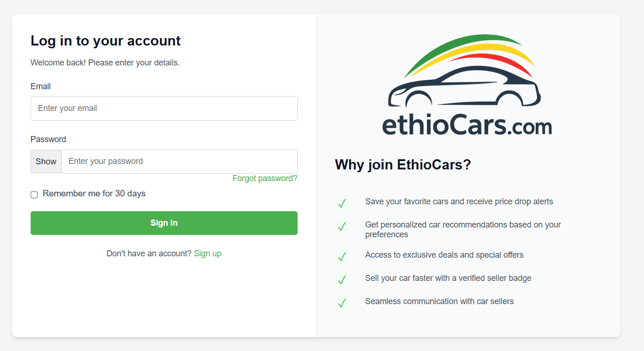The height and width of the screenshot is (351, 644).
Task: Focus the password input field
Action: point(180,161)
